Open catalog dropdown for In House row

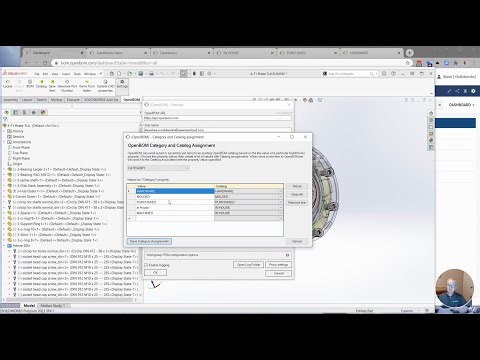pos(281,207)
